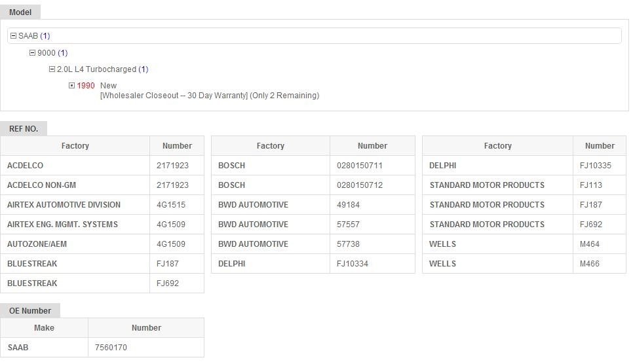635x364 pixels.
Task: Click the SAAB tree item label
Action: pyautogui.click(x=28, y=36)
